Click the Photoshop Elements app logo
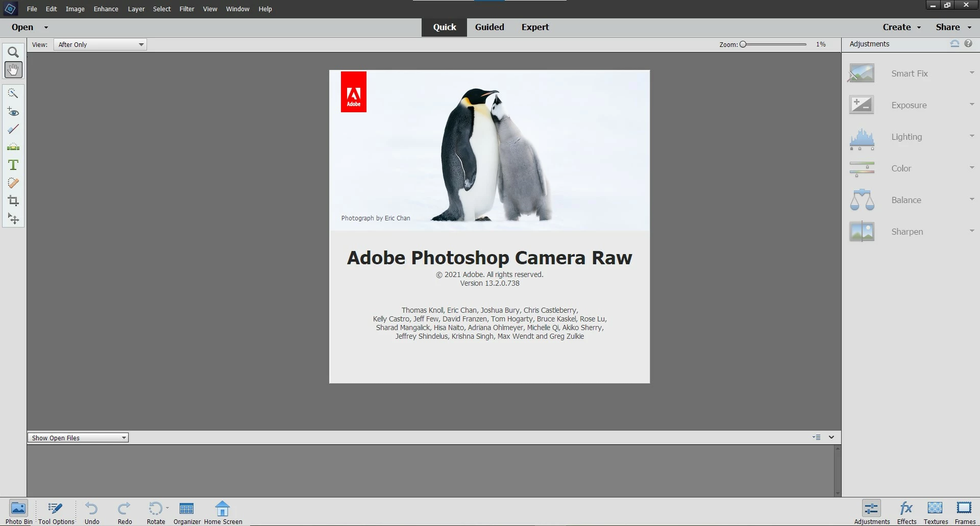The width and height of the screenshot is (980, 526). pyautogui.click(x=10, y=9)
